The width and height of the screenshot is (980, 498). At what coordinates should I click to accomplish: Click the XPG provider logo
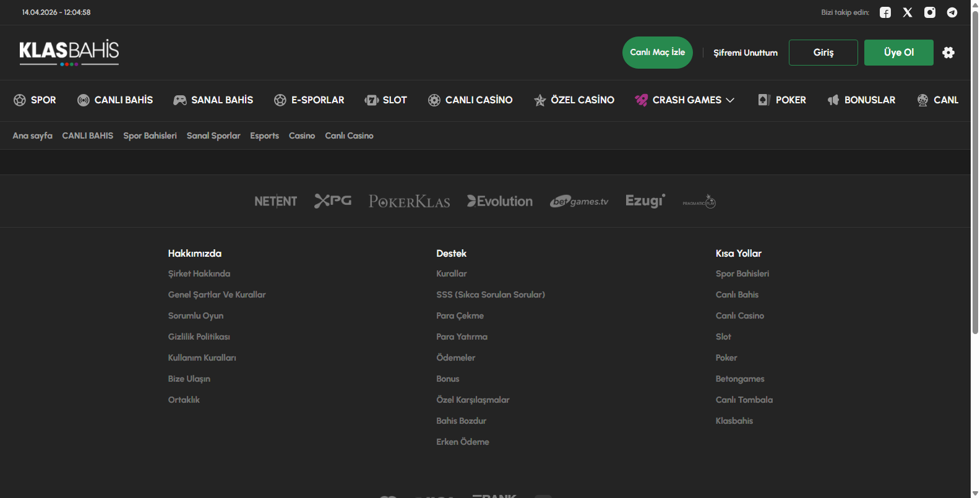click(333, 200)
